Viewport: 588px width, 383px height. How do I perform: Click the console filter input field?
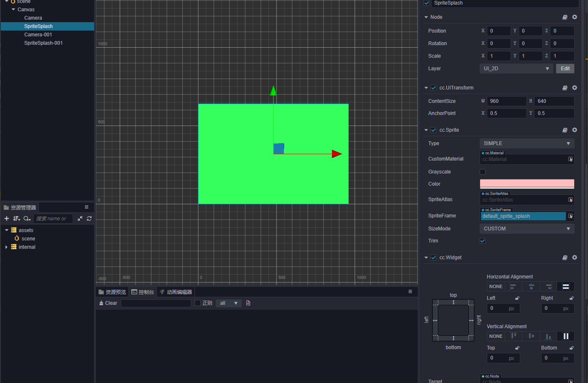pyautogui.click(x=156, y=303)
